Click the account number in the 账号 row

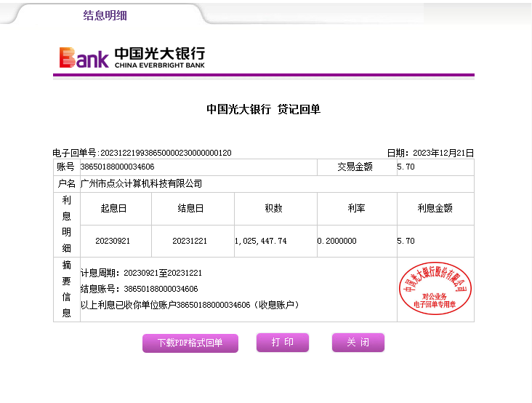[x=118, y=167]
